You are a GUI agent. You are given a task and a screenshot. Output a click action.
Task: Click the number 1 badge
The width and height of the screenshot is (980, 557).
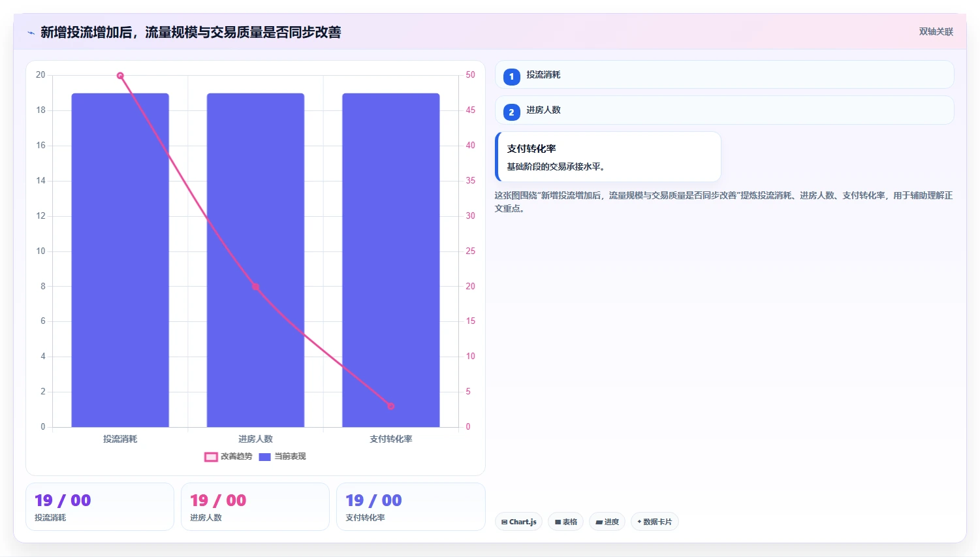tap(511, 76)
